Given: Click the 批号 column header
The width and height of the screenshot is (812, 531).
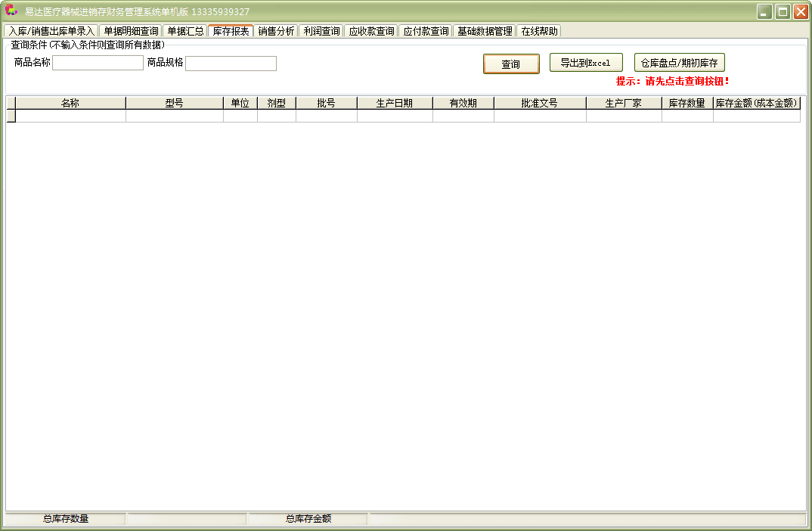Looking at the screenshot, I should [x=327, y=103].
